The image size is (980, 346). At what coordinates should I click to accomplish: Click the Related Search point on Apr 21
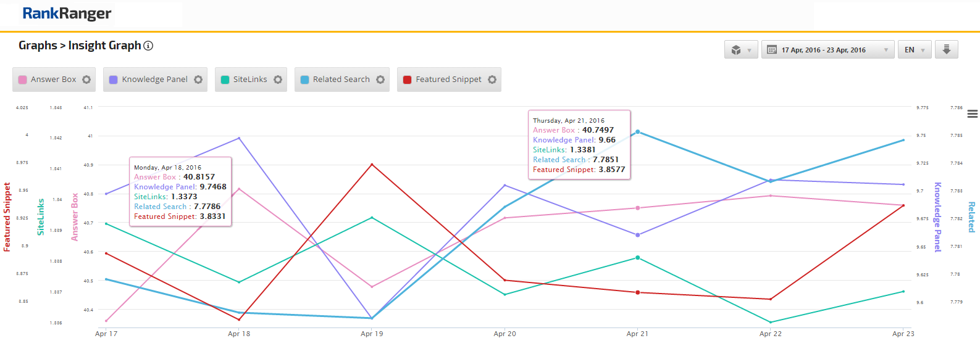coord(637,132)
